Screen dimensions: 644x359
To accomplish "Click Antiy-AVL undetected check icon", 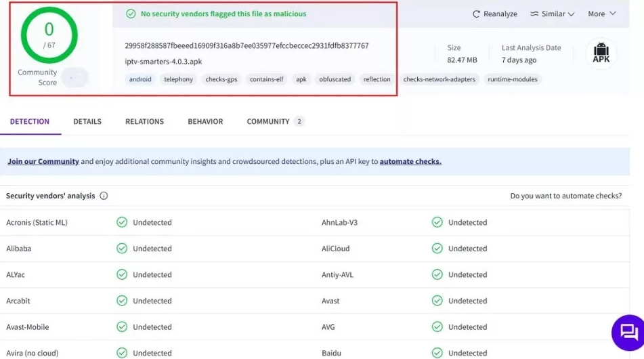I will 437,274.
